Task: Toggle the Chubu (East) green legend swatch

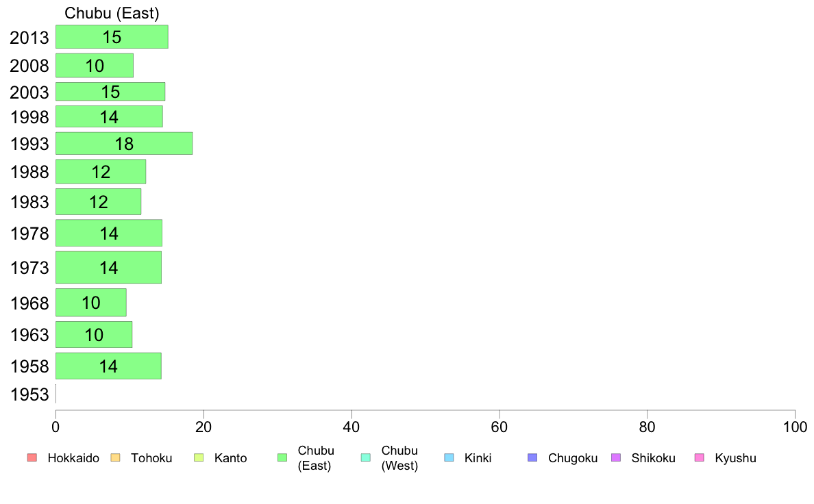Action: point(282,457)
